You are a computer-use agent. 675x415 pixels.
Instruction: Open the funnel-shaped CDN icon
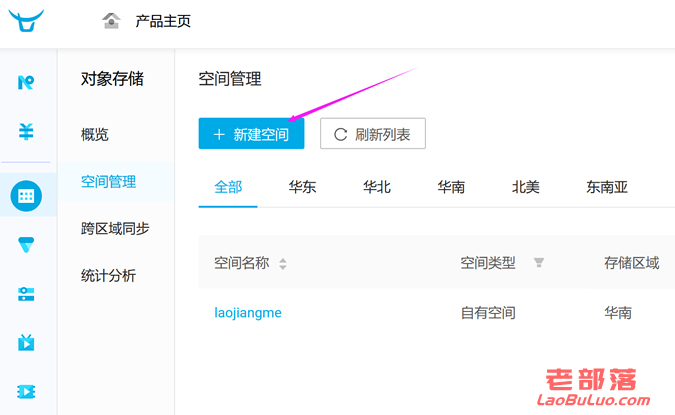(26, 245)
